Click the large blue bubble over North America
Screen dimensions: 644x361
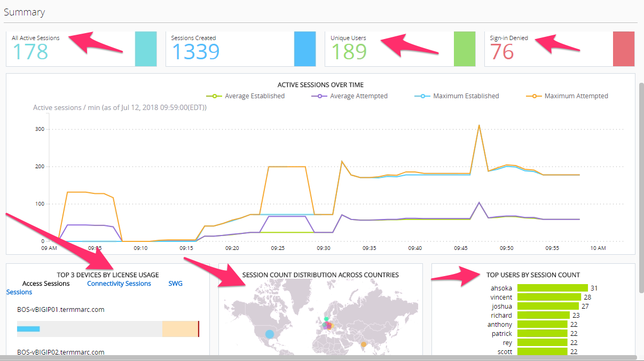(270, 334)
